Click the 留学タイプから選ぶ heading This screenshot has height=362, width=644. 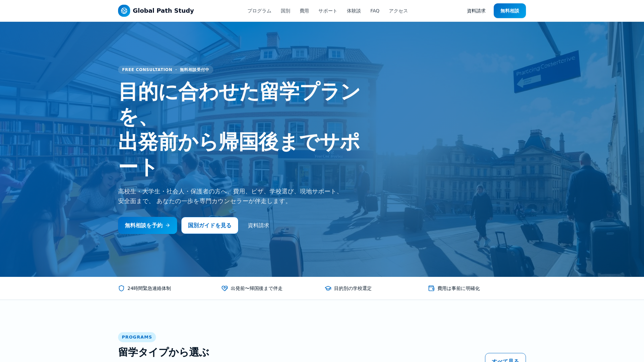tap(164, 352)
